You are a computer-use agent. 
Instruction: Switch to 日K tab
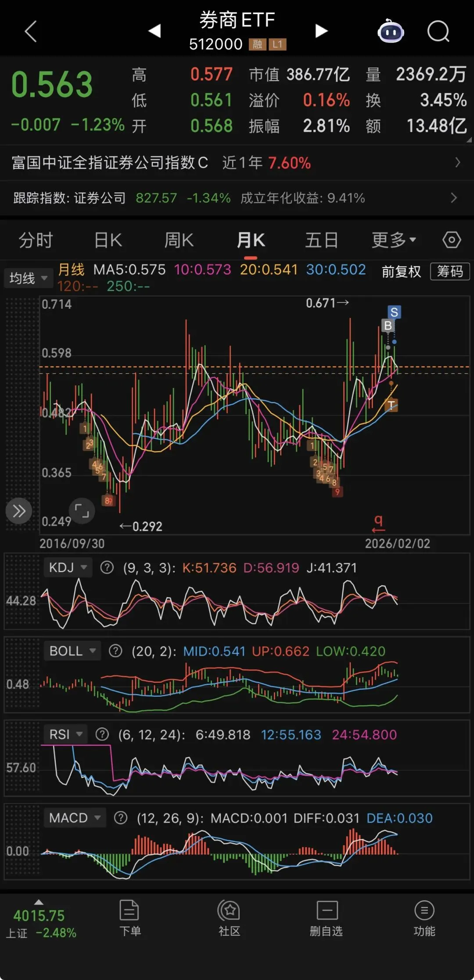108,240
